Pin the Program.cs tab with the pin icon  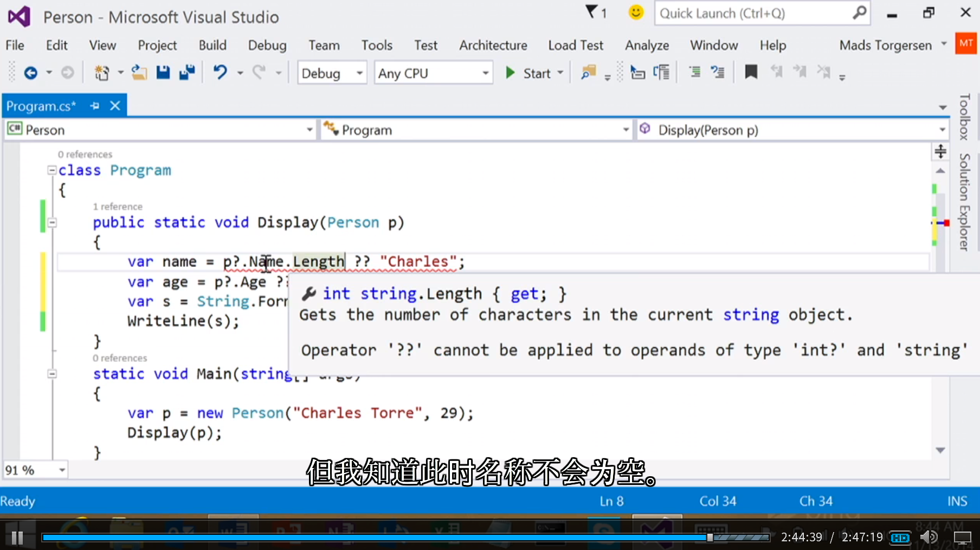coord(95,106)
